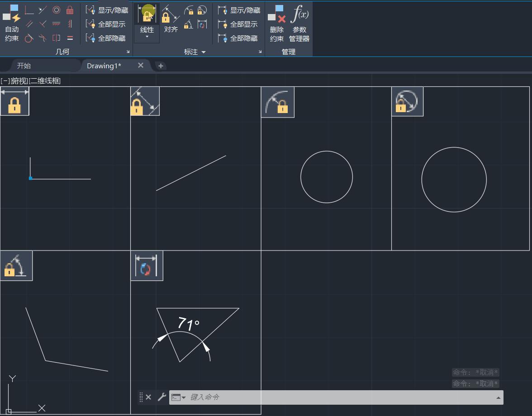Apply the Equal constraint tool
Image resolution: width=532 pixels, height=416 pixels.
click(x=70, y=38)
